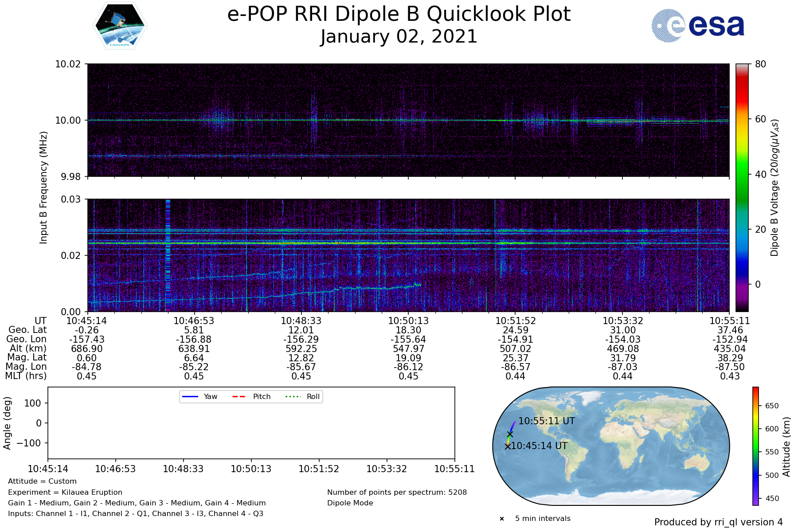This screenshot has height=532, width=798.
Task: Click the plot title 'e-POP RRI Dipole B Quicklook Plot'
Action: (399, 14)
